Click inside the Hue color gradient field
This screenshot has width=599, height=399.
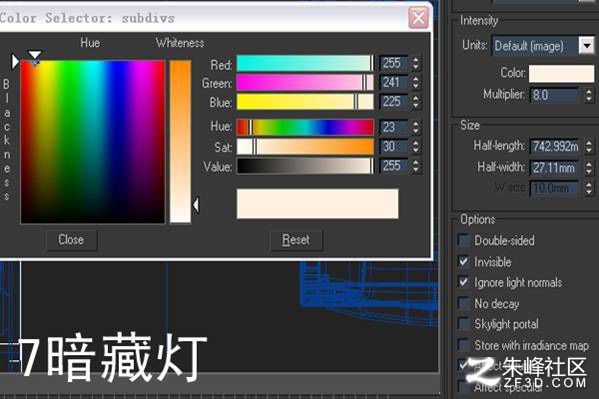pyautogui.click(x=93, y=141)
